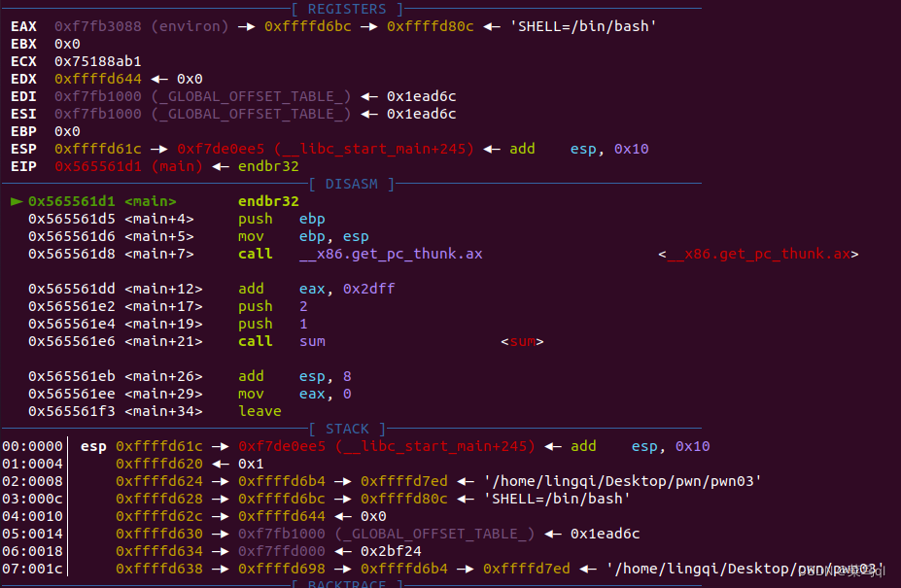Click the BACKTRACE section header
This screenshot has height=588, width=901.
[x=347, y=583]
